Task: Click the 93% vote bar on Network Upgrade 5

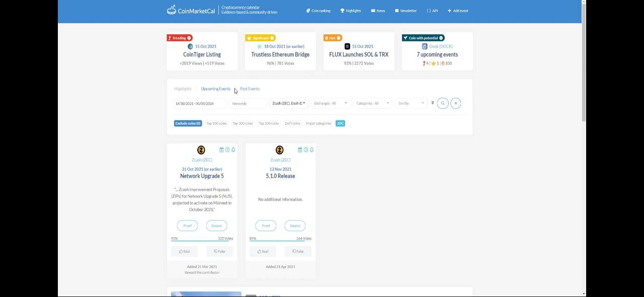Action: coord(202,241)
